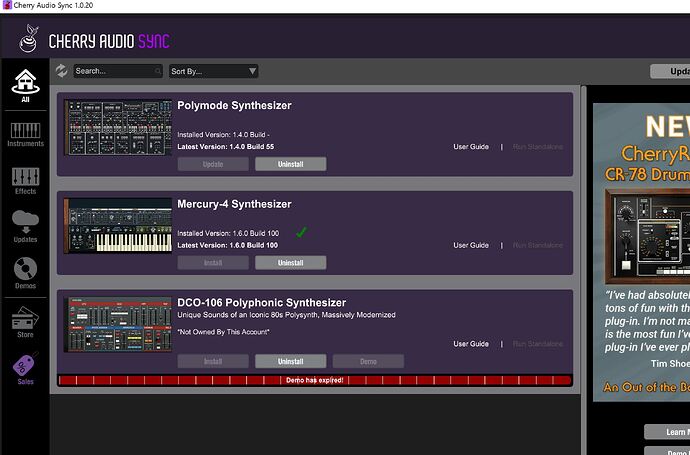Open the Store section

point(26,322)
